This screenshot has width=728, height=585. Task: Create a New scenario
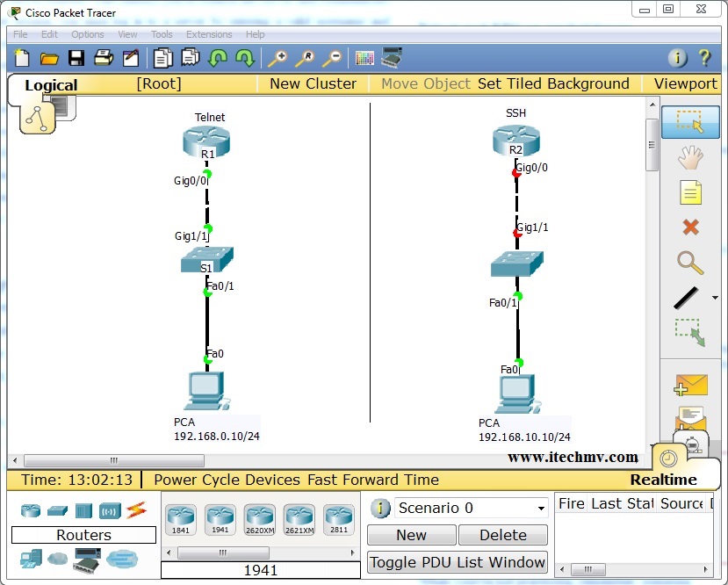click(411, 535)
